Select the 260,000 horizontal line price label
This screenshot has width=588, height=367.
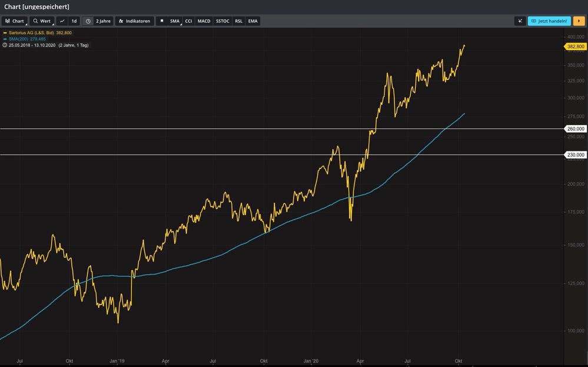tap(575, 128)
